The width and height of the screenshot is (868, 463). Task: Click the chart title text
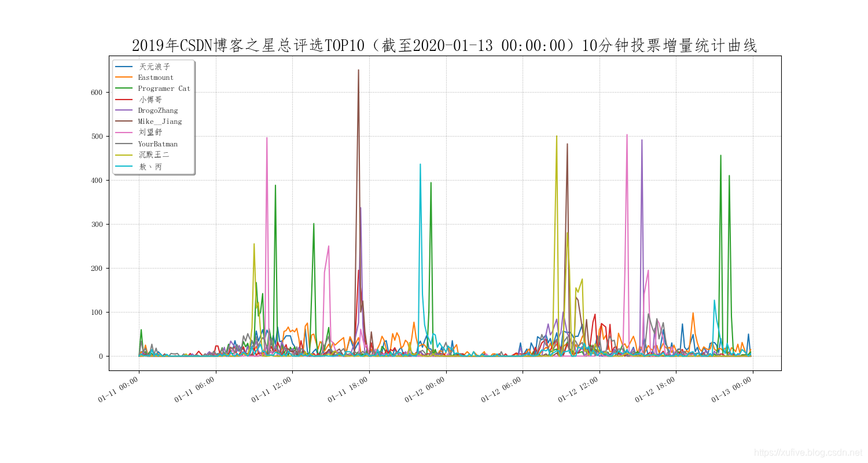[444, 46]
